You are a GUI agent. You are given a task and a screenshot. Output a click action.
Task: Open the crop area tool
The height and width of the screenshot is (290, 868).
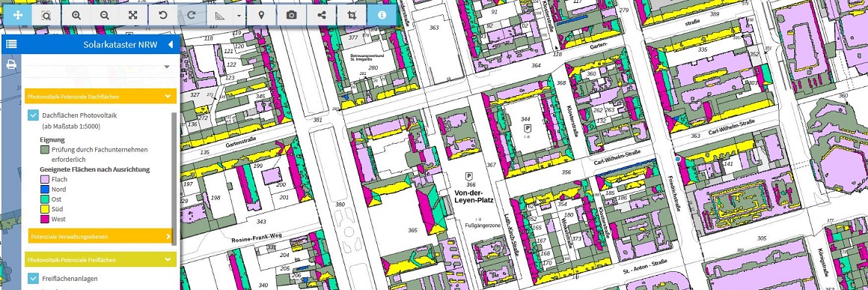352,15
